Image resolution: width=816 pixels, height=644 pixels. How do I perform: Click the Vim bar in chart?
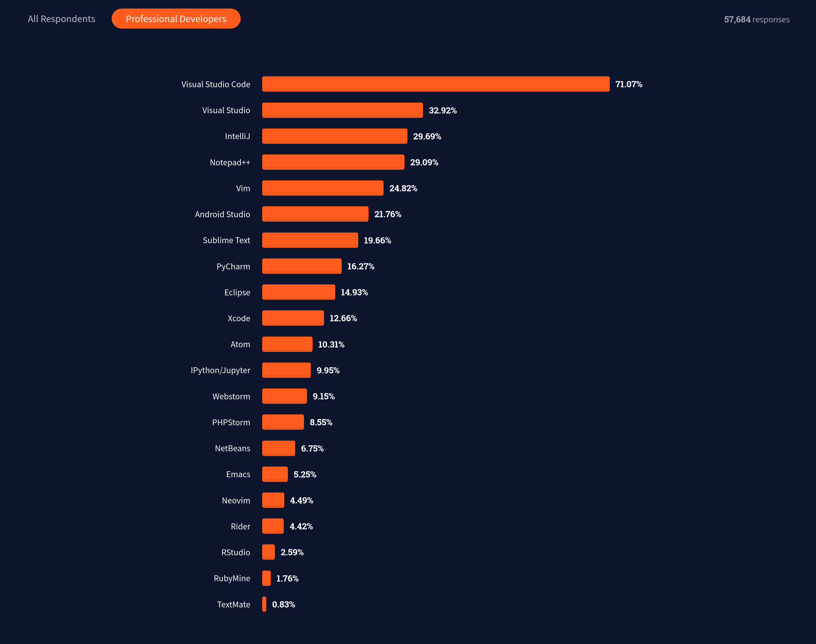(x=323, y=188)
